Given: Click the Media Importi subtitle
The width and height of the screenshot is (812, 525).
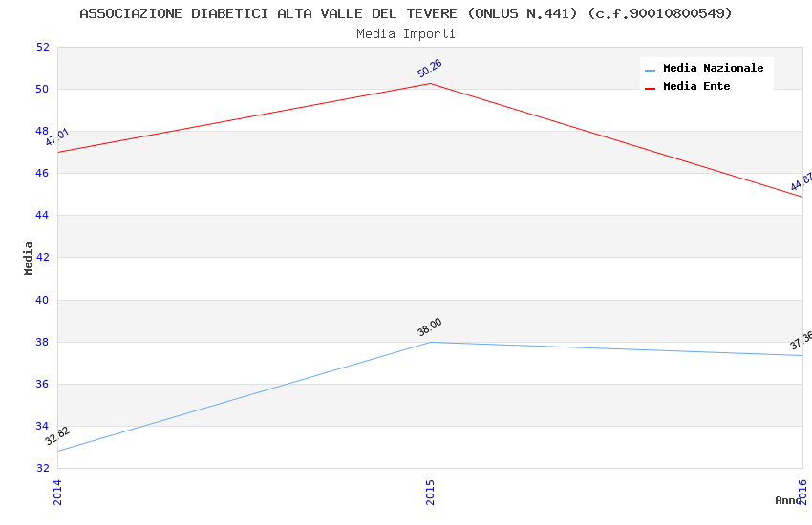Looking at the screenshot, I should point(406,33).
